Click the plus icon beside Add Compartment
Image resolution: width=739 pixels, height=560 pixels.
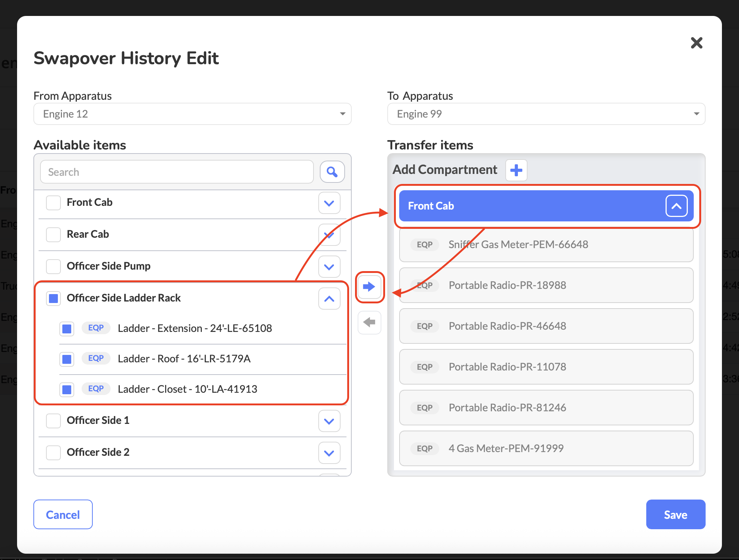pos(516,170)
